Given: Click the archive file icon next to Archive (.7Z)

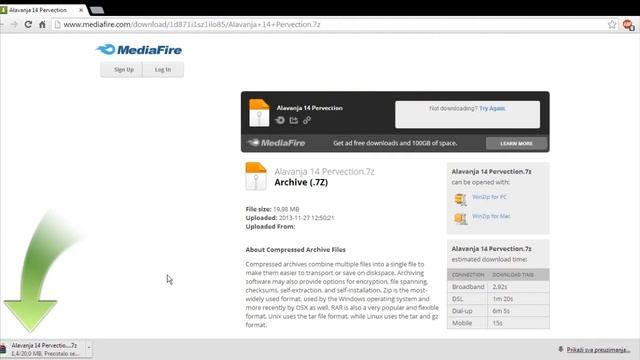Looking at the screenshot, I should pyautogui.click(x=256, y=176).
